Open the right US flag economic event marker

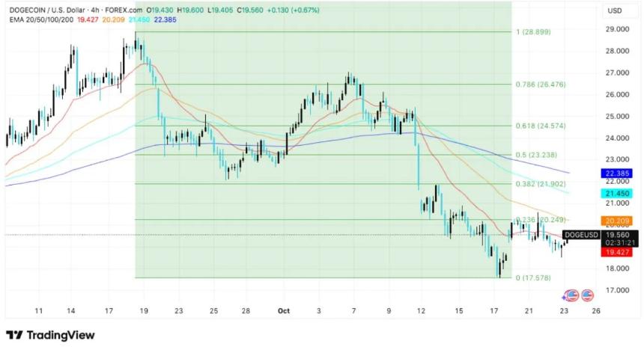click(587, 295)
